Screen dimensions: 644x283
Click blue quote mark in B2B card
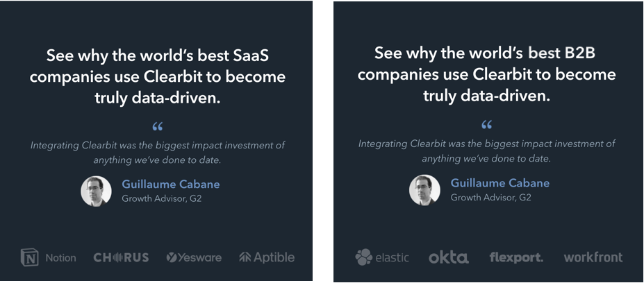point(487,125)
